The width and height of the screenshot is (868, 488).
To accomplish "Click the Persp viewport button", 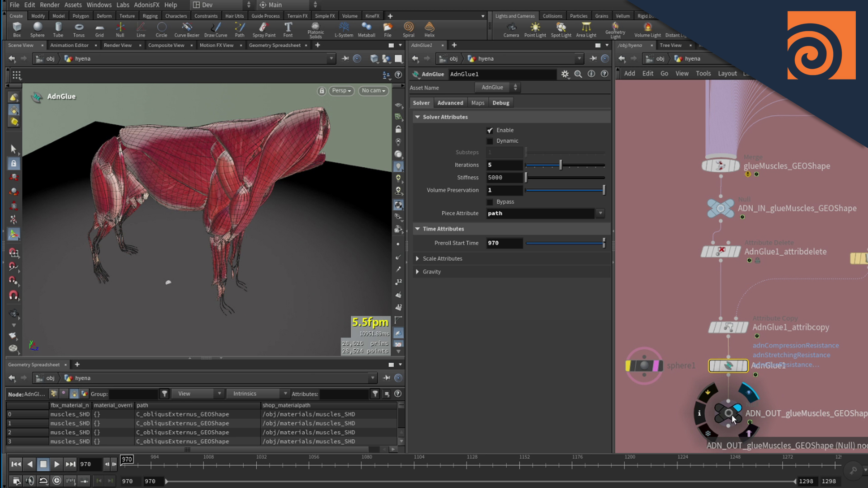I will [x=341, y=91].
